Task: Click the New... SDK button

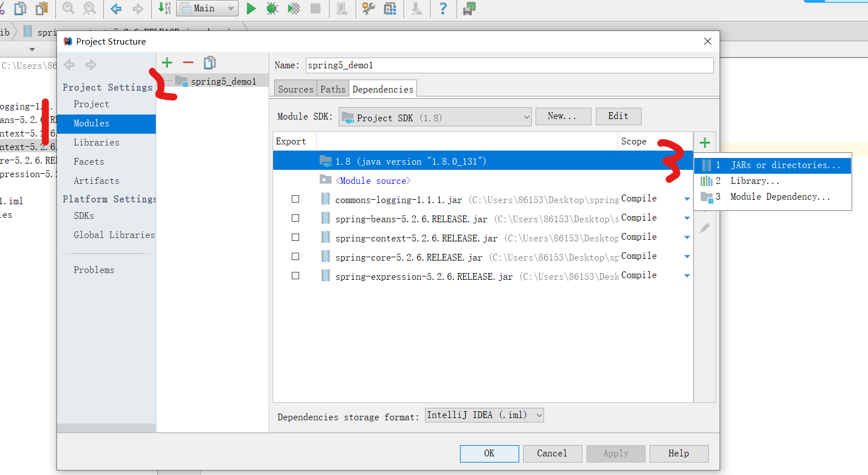Action: [563, 116]
